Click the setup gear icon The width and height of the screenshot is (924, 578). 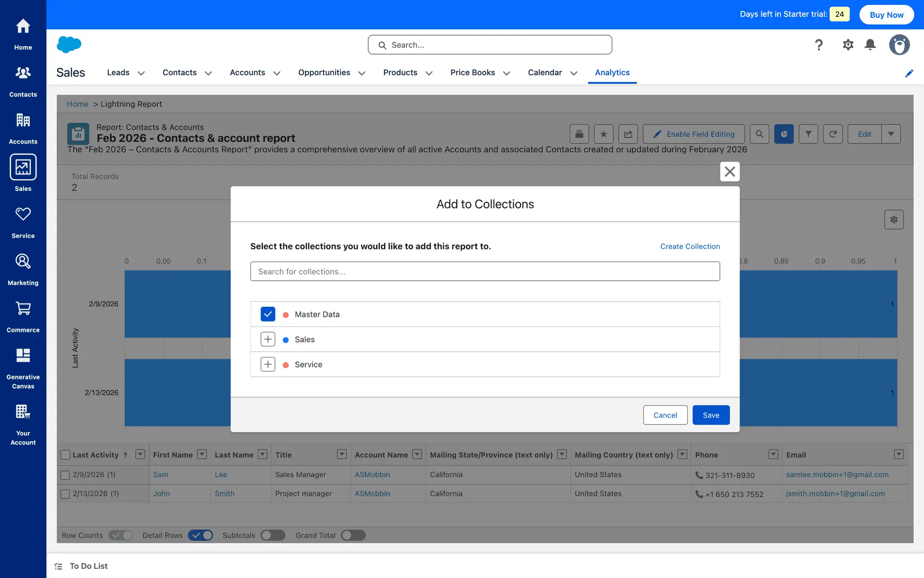(x=847, y=45)
